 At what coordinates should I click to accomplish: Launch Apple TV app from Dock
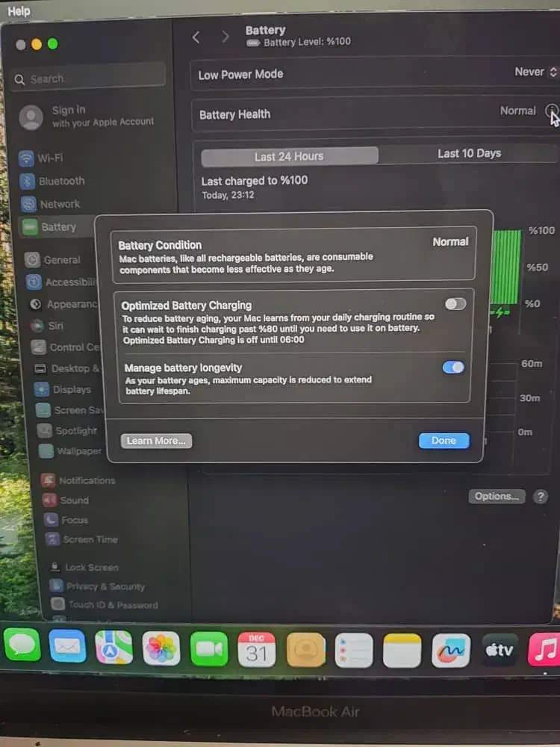click(500, 649)
